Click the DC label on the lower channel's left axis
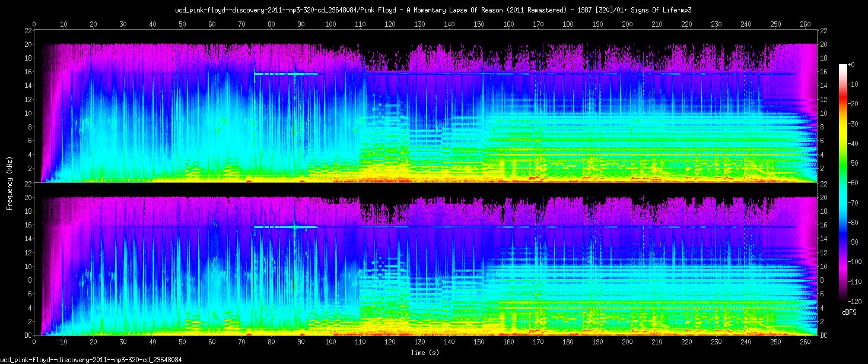This screenshot has width=868, height=364. 27,335
